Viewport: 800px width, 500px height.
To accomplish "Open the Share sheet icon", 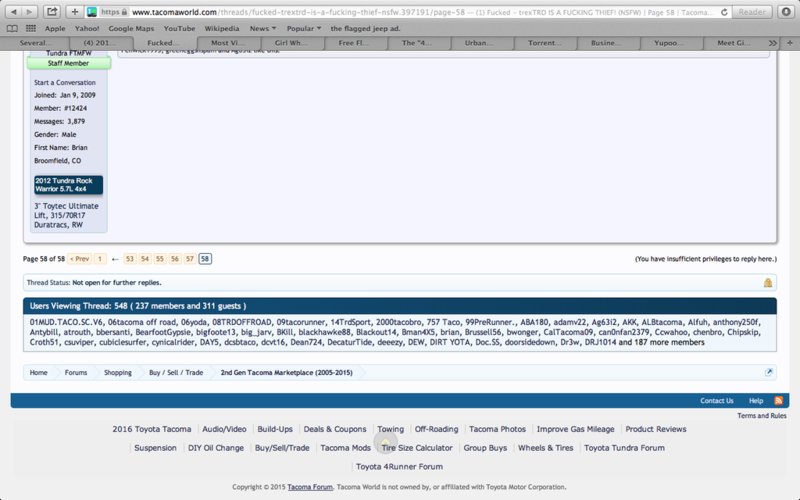I will pyautogui.click(x=52, y=12).
